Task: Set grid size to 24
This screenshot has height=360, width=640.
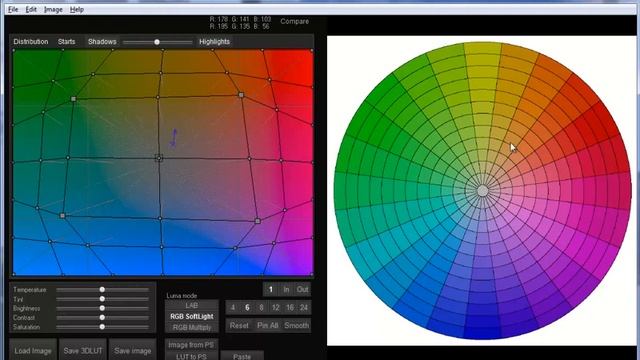Action: 304,307
